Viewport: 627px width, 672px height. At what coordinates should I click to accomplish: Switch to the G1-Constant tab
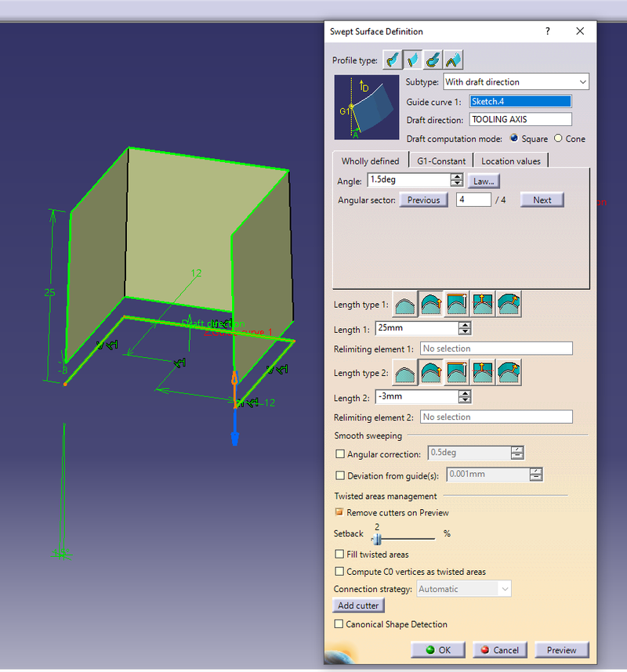441,161
